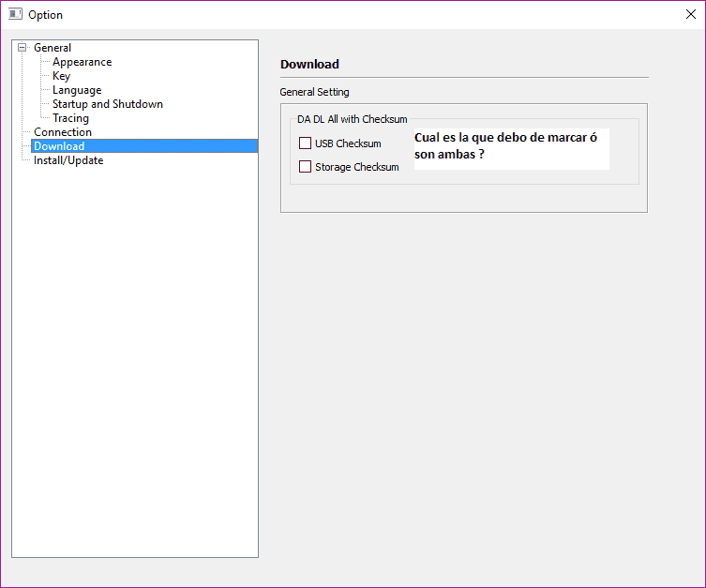Collapse the General tree node
The image size is (706, 588).
click(22, 47)
